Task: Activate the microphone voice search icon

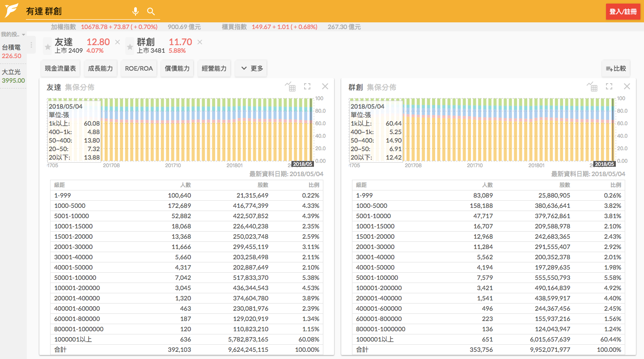Action: coord(136,12)
